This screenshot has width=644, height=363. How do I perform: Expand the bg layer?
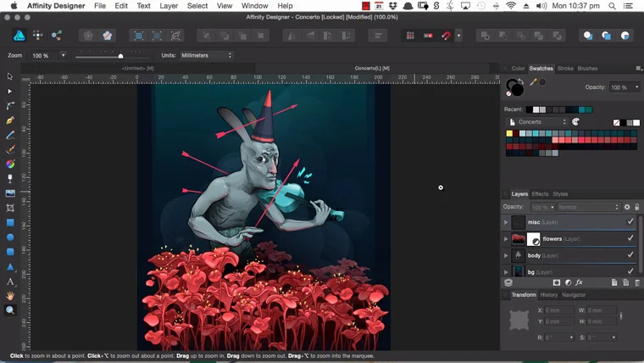[506, 271]
